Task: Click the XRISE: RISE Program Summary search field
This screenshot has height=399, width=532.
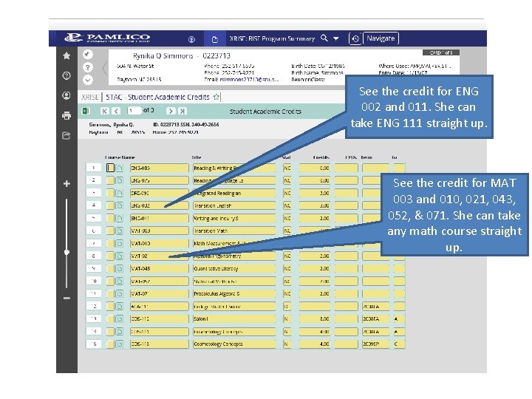Action: coord(272,38)
